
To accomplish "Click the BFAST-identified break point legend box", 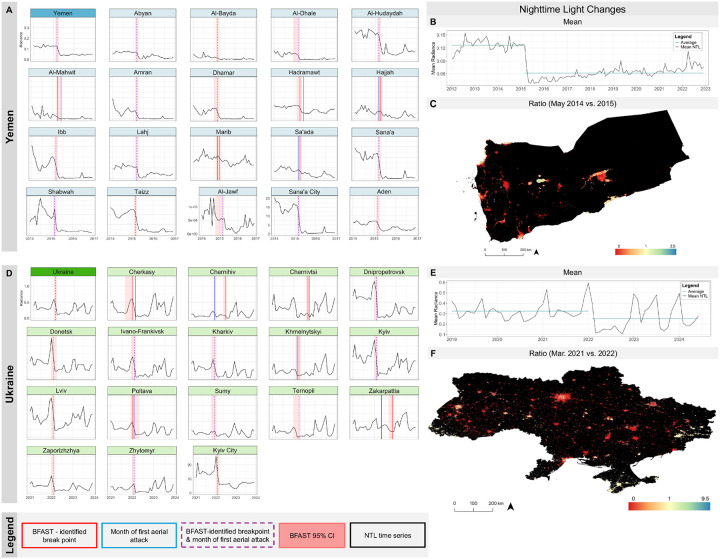I will [x=59, y=536].
